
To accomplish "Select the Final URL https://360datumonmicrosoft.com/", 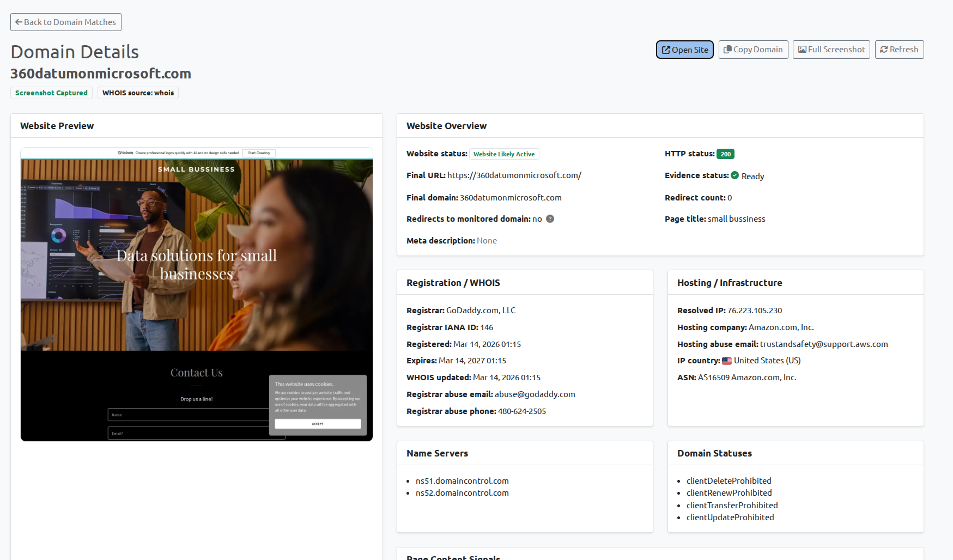I will click(x=514, y=175).
